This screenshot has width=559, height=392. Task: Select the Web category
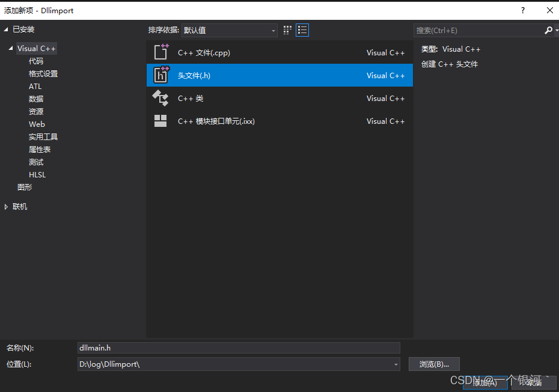click(37, 124)
